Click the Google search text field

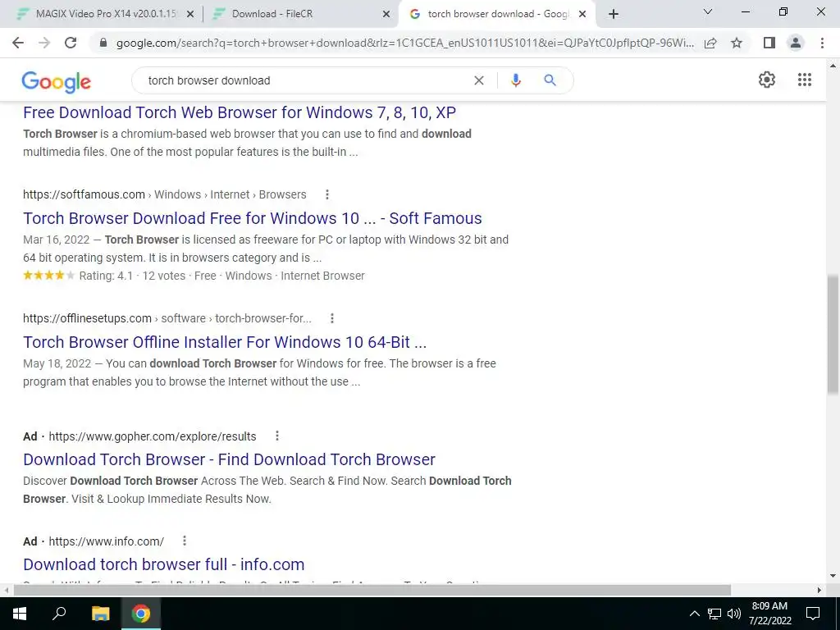pyautogui.click(x=305, y=80)
